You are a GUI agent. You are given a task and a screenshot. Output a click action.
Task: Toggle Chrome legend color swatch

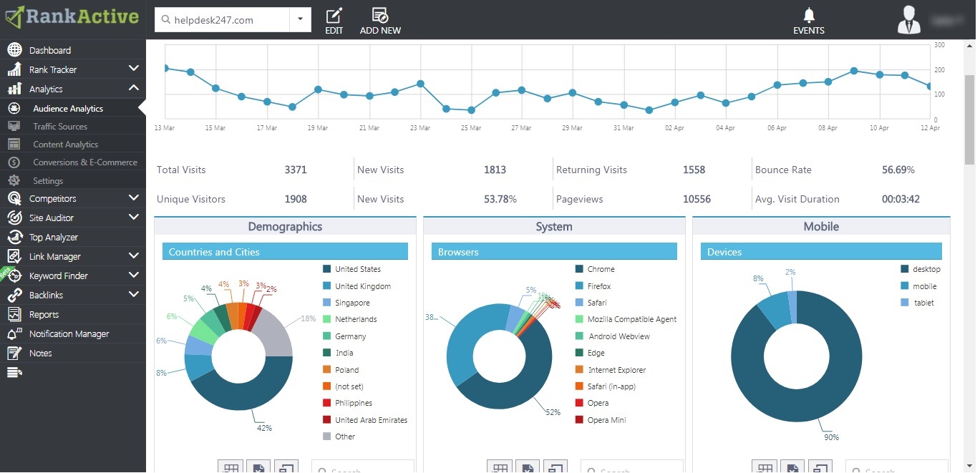tap(579, 269)
